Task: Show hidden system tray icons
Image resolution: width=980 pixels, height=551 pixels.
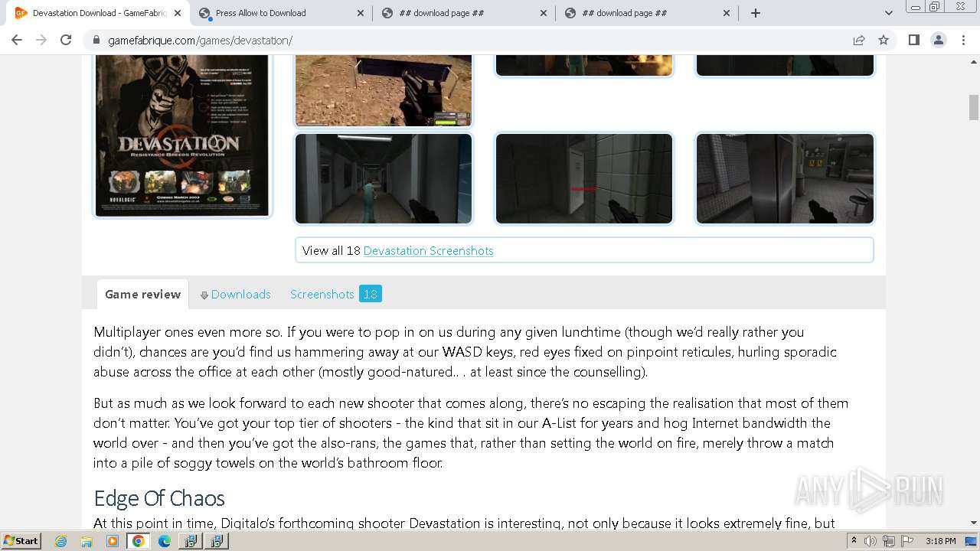Action: (854, 541)
